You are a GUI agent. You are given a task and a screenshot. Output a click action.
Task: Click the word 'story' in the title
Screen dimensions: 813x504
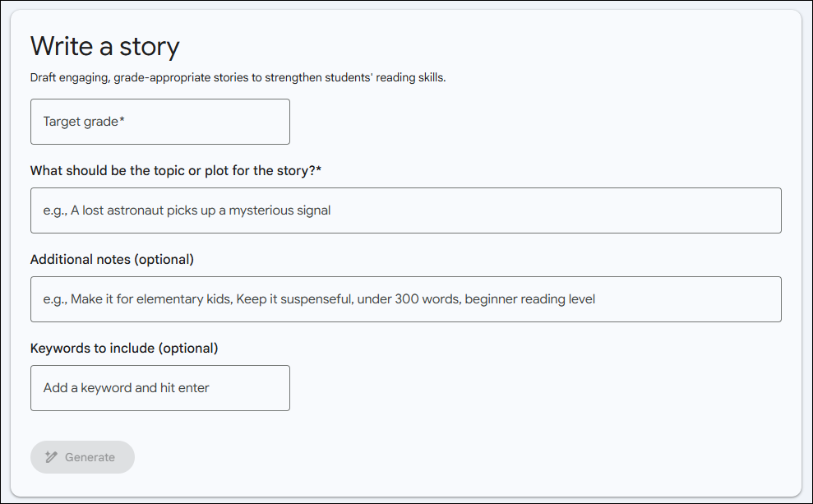[150, 47]
